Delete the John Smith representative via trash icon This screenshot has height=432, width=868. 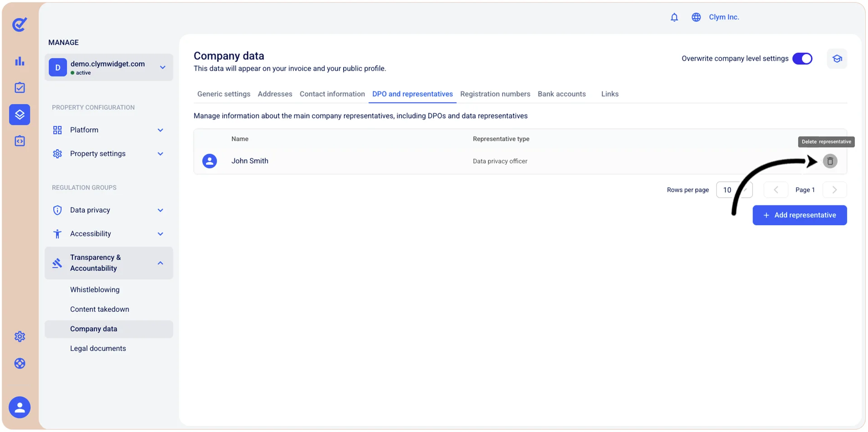pyautogui.click(x=830, y=161)
